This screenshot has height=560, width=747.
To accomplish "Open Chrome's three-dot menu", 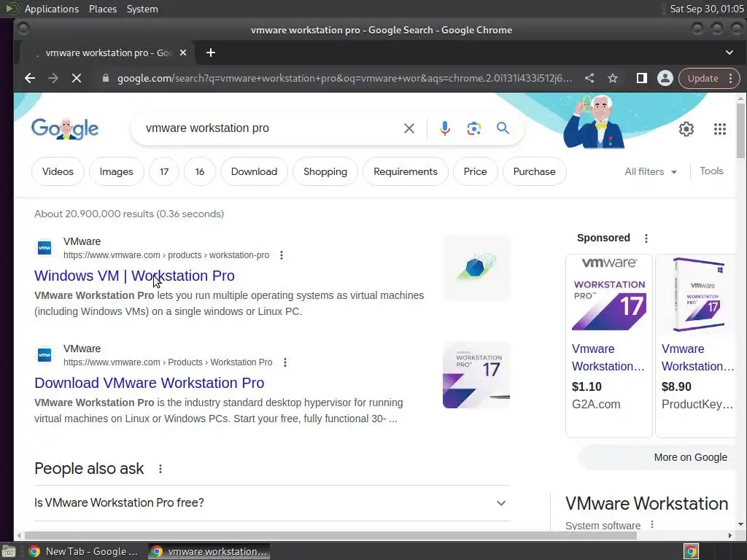I will coord(731,78).
